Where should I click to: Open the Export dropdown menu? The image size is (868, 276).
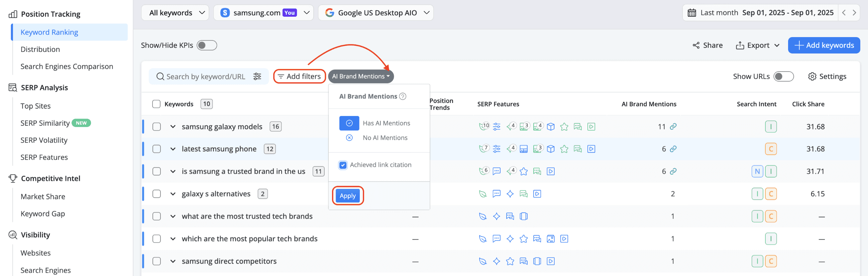tap(757, 45)
